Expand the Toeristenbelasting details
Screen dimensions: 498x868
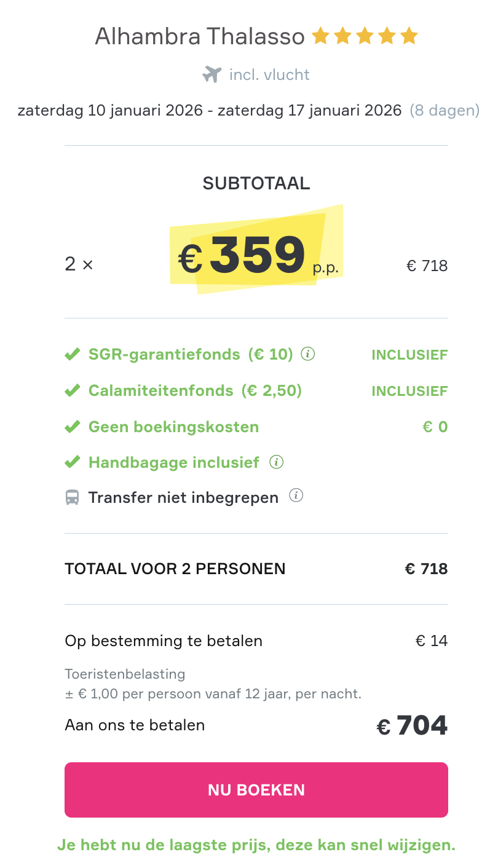[124, 674]
